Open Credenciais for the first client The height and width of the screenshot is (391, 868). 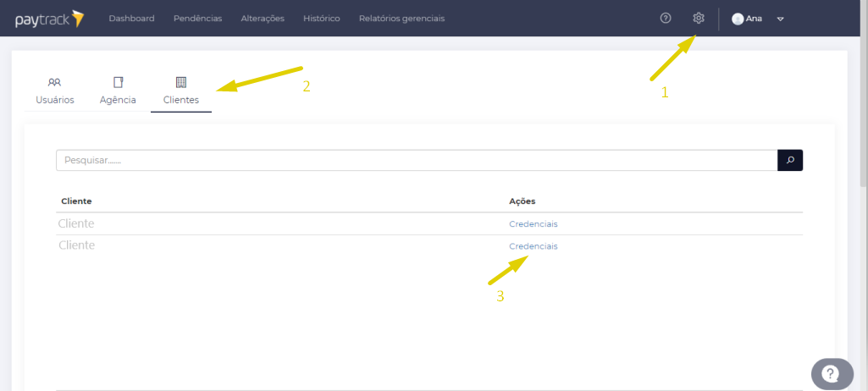point(534,224)
